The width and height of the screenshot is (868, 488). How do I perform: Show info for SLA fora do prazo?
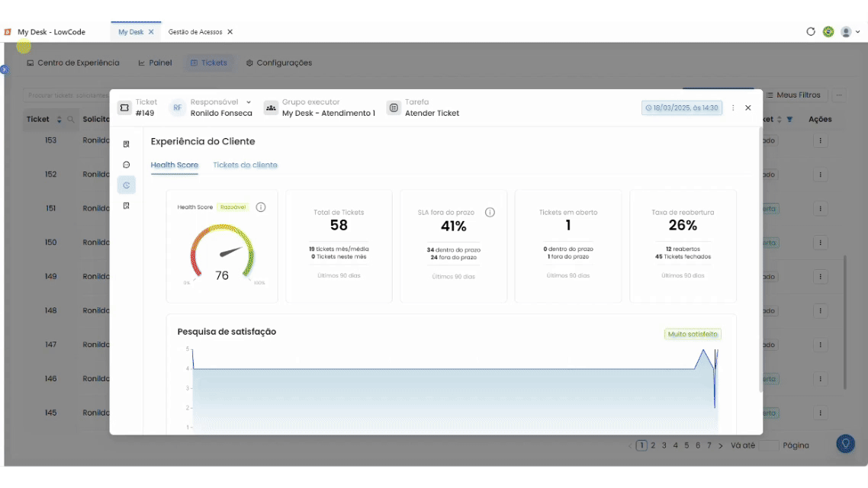coord(490,213)
